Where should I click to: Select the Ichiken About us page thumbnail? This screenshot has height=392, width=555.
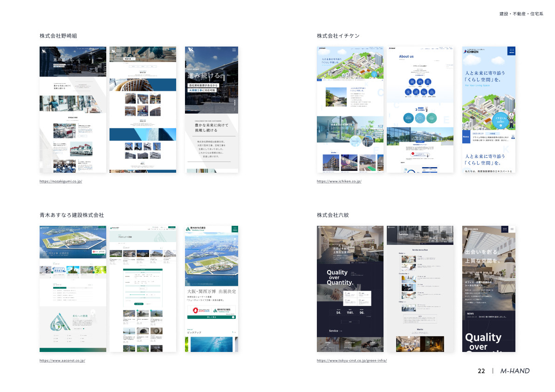coord(420,109)
